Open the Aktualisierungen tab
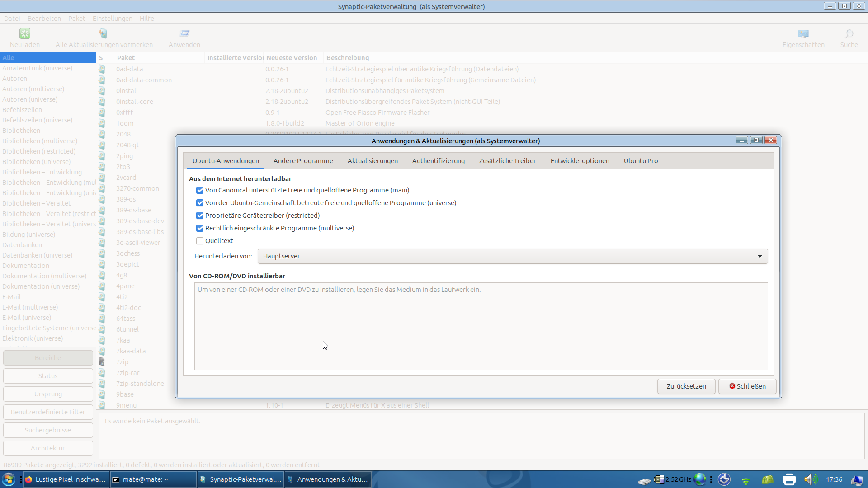The width and height of the screenshot is (868, 488). 373,161
